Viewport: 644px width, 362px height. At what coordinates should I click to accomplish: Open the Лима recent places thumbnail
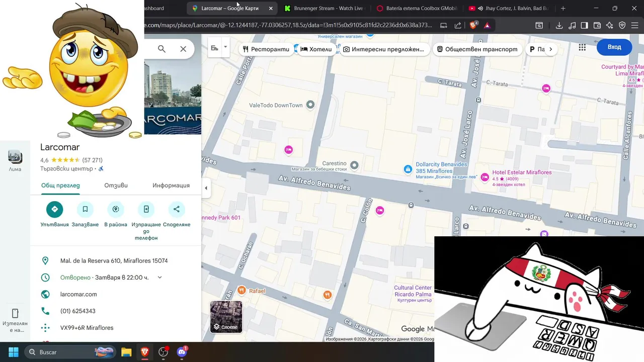(15, 157)
